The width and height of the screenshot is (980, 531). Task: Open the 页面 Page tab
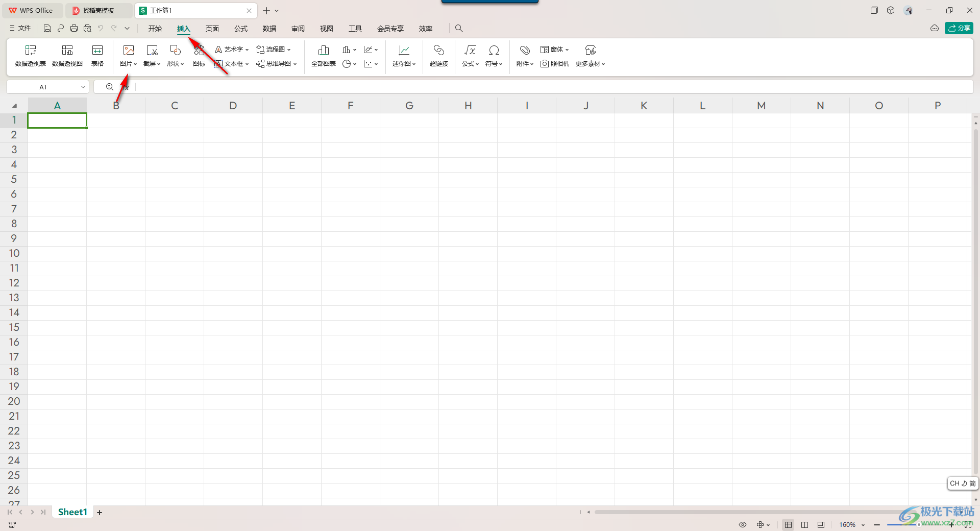pos(212,29)
